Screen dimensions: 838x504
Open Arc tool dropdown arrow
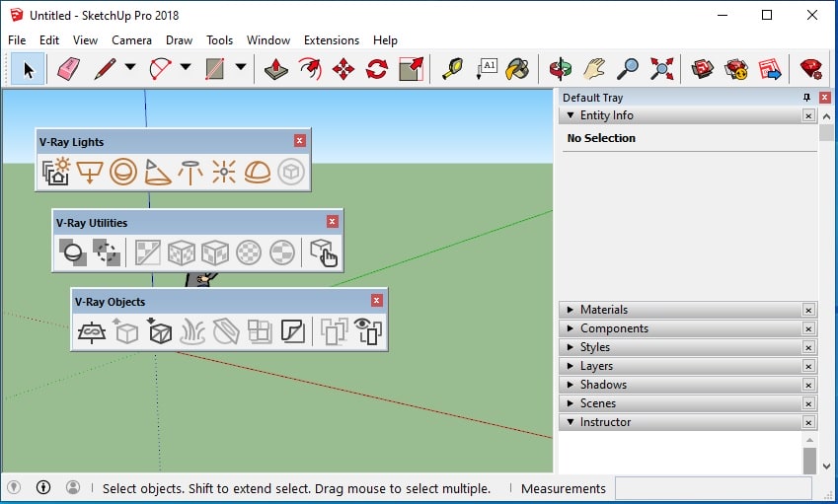point(186,67)
